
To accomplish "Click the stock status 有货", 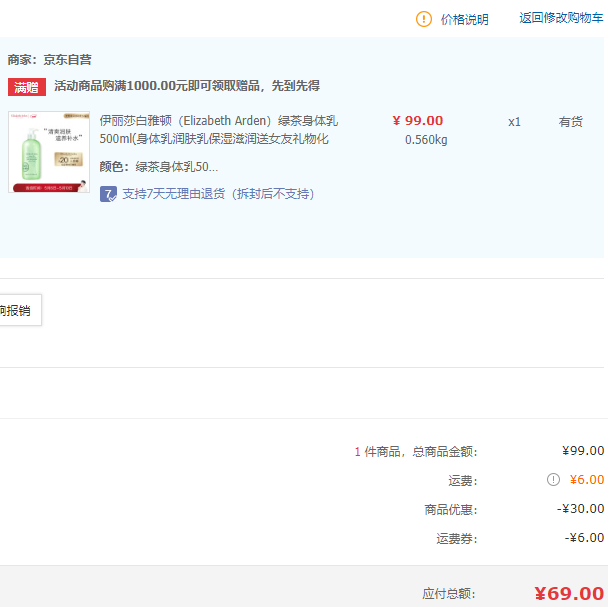I will coord(570,122).
